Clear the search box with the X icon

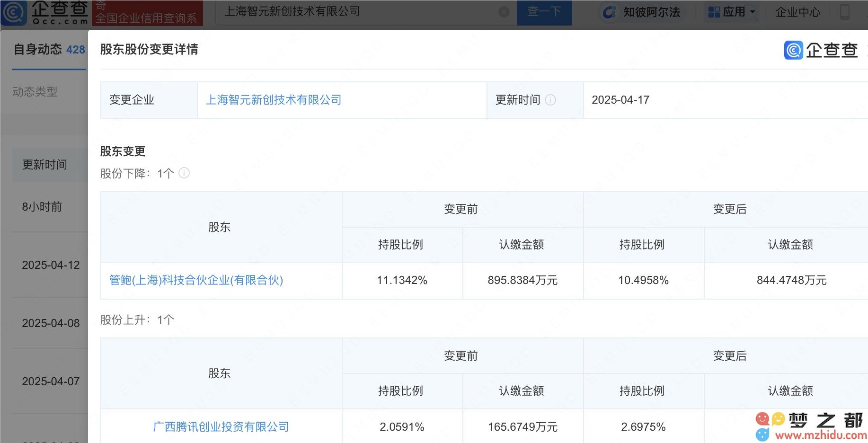tap(504, 12)
